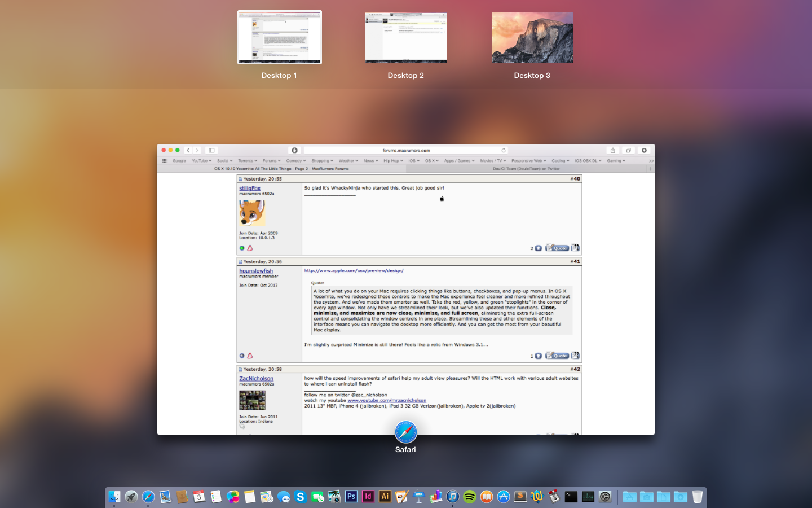Open stiligFox's profile link
Viewport: 812px width, 508px height.
pyautogui.click(x=250, y=188)
